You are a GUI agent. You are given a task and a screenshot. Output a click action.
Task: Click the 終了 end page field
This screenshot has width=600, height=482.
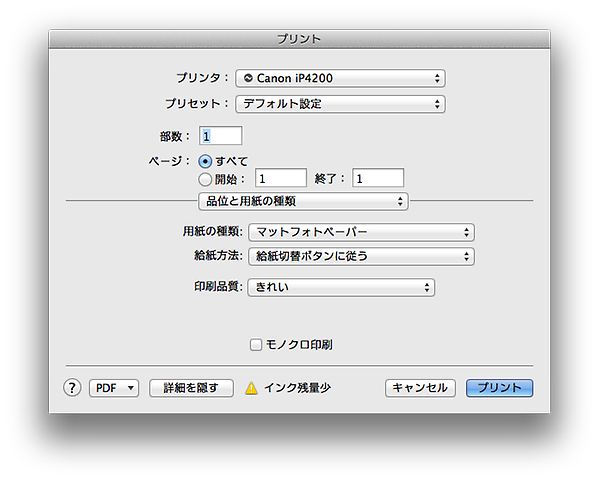[x=378, y=178]
